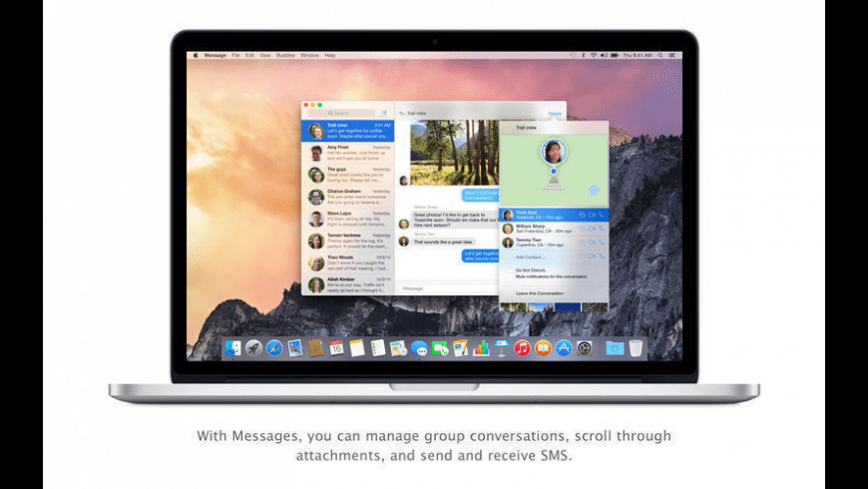Open the View menu
This screenshot has height=489, width=868.
coord(265,55)
